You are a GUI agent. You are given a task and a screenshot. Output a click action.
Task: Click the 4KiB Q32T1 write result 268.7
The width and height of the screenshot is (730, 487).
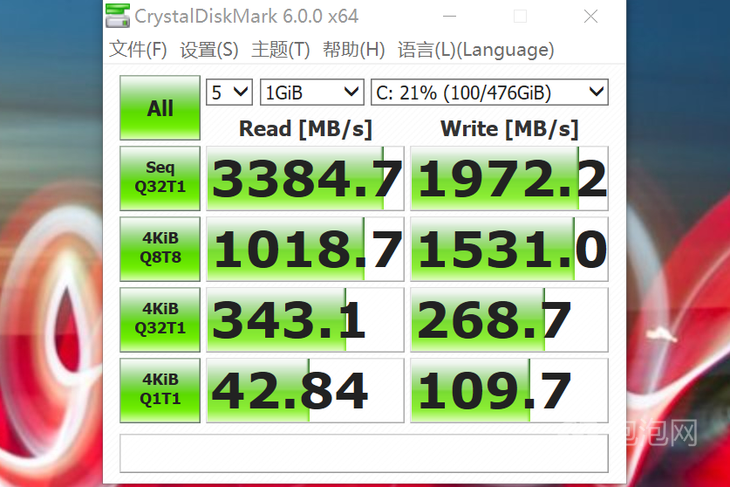(509, 320)
